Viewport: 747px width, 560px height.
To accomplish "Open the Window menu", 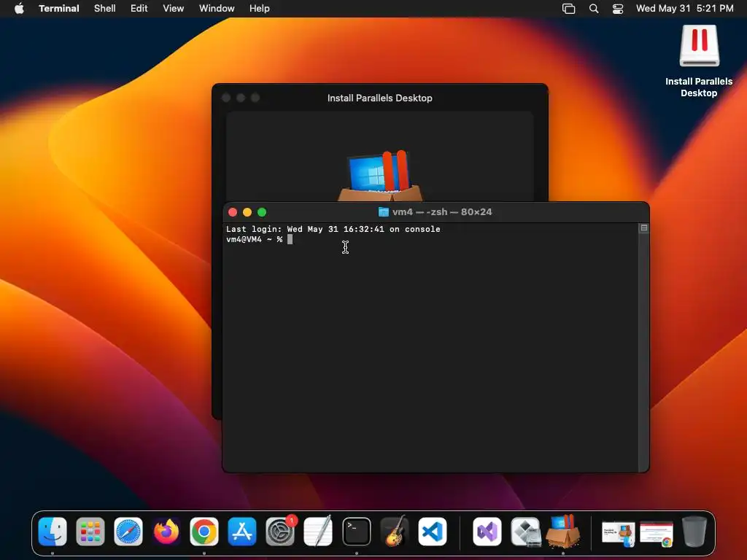I will click(217, 8).
